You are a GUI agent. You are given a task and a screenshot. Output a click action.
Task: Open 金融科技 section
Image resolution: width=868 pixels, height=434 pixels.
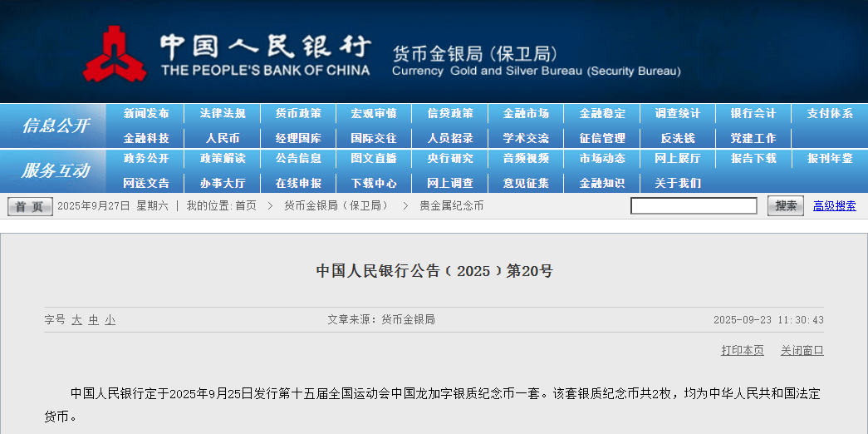pyautogui.click(x=146, y=138)
